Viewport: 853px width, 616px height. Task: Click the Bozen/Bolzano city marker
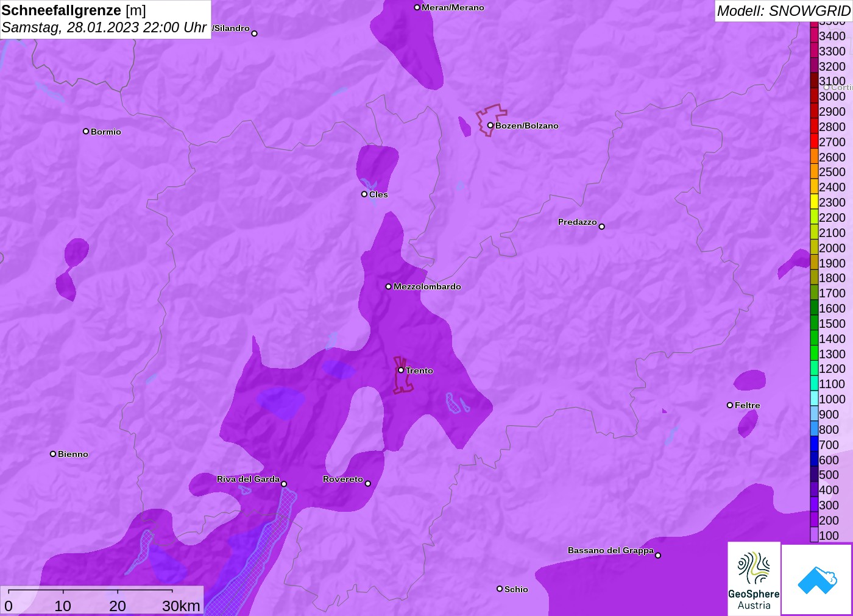(x=490, y=126)
